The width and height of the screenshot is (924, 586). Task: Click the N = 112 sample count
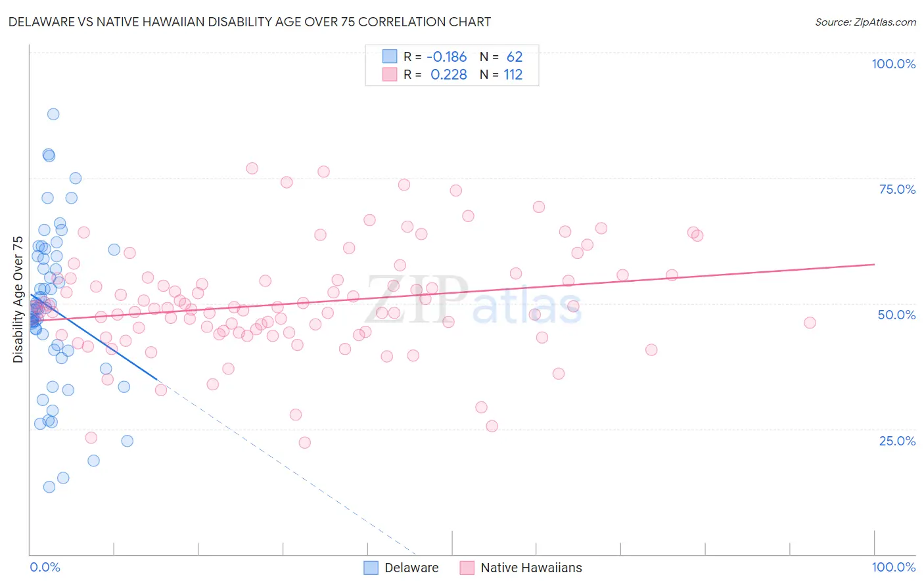(x=501, y=74)
